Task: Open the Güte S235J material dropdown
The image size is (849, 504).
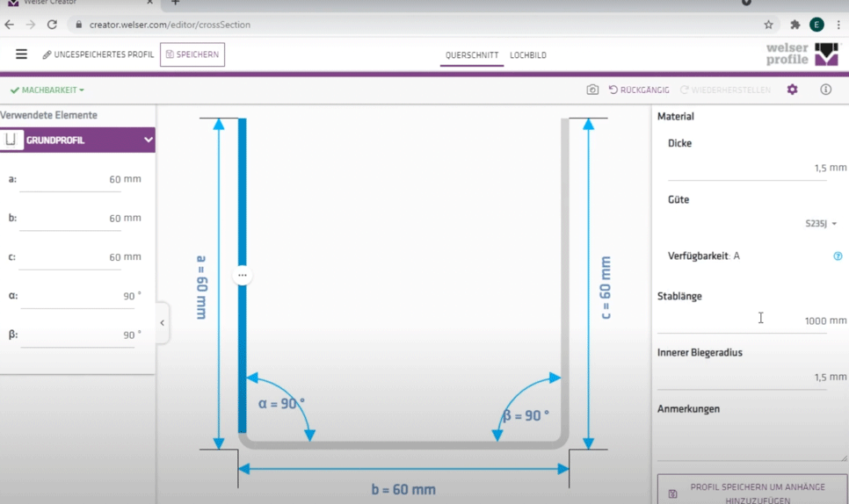Action: pos(821,224)
